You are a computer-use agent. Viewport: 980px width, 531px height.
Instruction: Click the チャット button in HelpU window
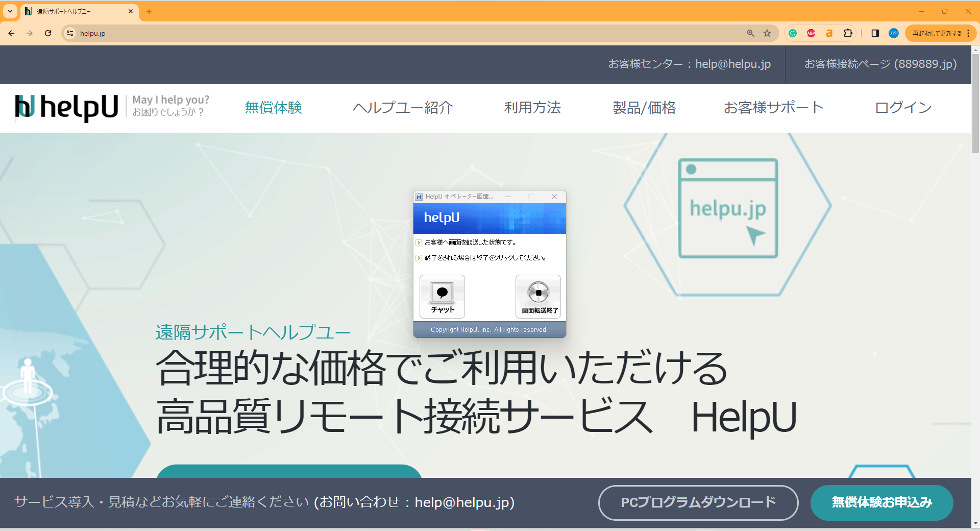442,297
